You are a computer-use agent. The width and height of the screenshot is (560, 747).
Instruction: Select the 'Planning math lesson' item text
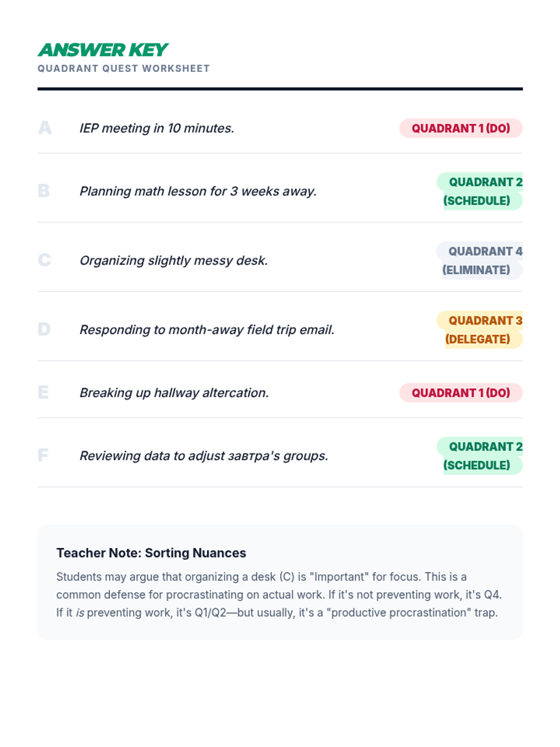pos(198,191)
